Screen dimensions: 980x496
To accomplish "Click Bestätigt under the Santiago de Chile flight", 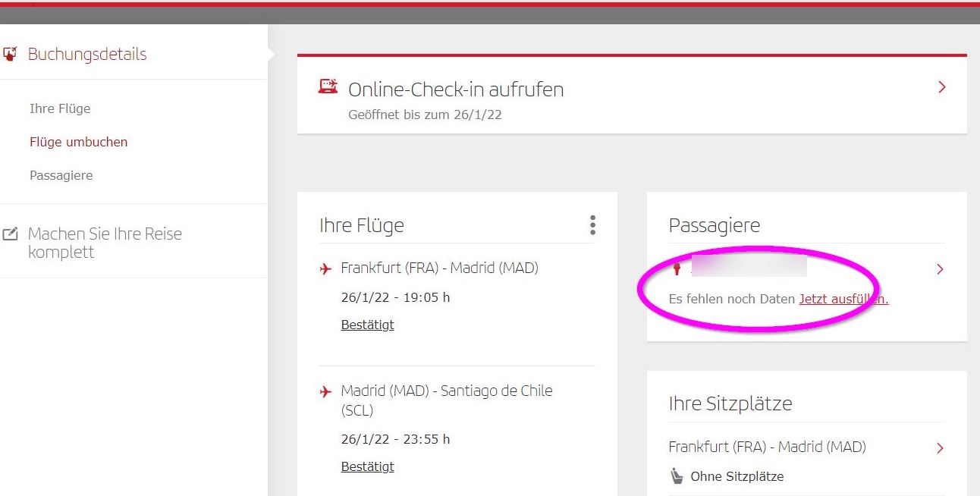I will tap(367, 466).
